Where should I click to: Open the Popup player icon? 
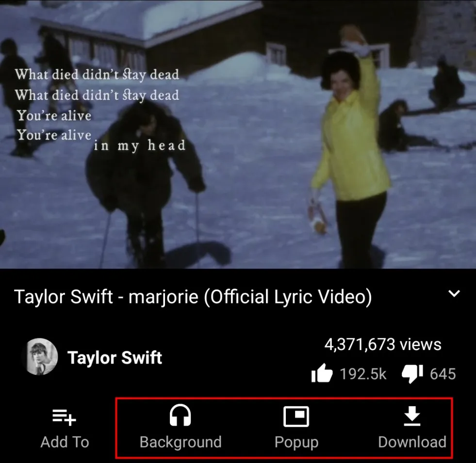point(296,416)
